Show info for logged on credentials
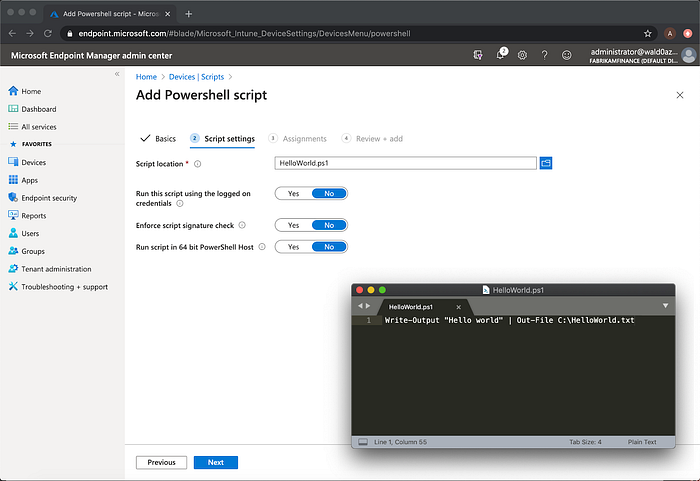Image resolution: width=700 pixels, height=481 pixels. [179, 204]
